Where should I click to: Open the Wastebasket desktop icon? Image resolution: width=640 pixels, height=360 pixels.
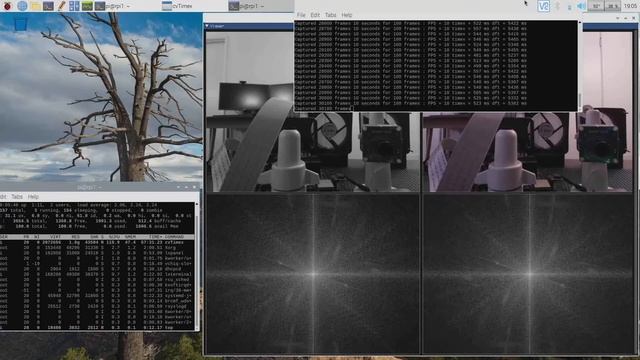tap(20, 23)
